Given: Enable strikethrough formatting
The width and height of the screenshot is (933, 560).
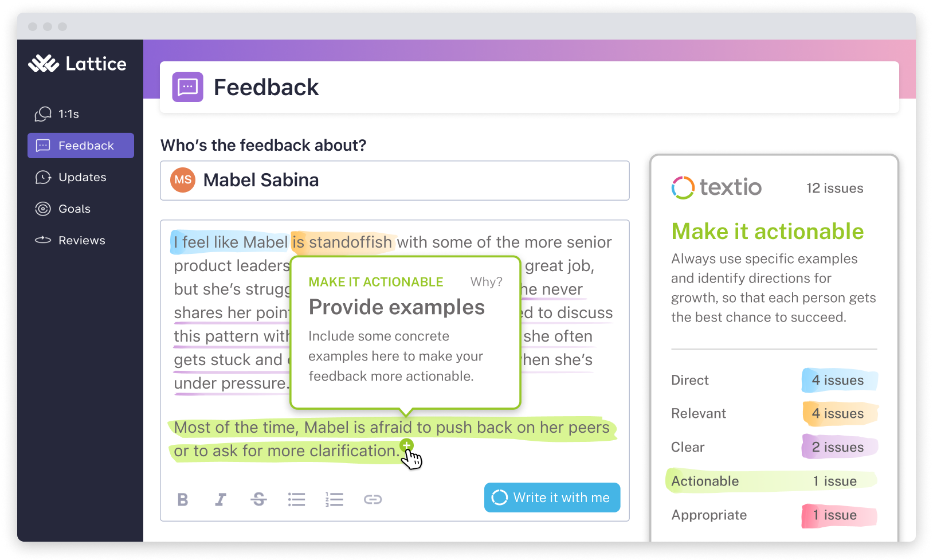Looking at the screenshot, I should (x=258, y=499).
